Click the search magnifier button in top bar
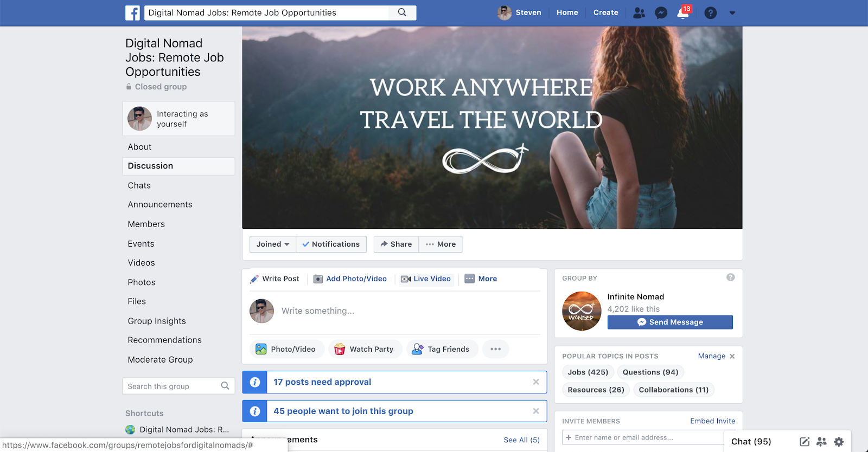868x452 pixels. tap(402, 12)
